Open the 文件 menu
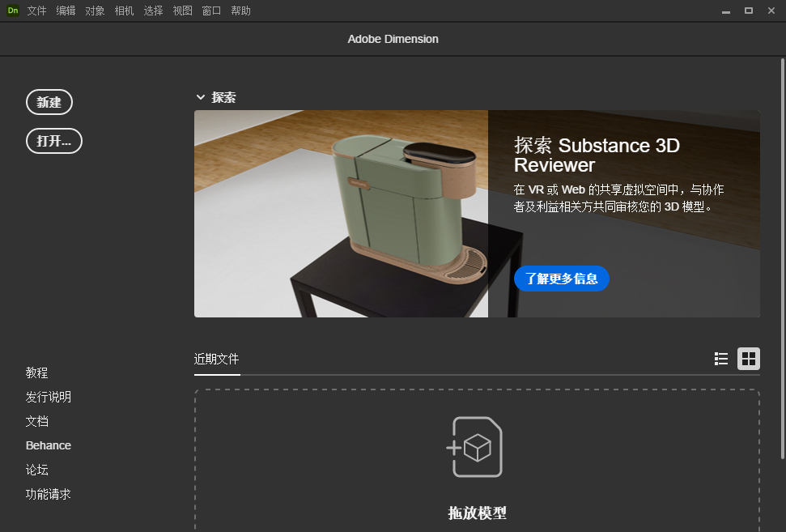The image size is (786, 532). pos(36,11)
